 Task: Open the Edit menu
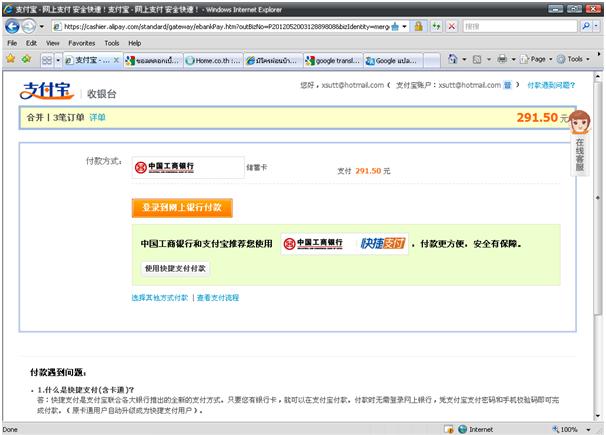click(31, 43)
